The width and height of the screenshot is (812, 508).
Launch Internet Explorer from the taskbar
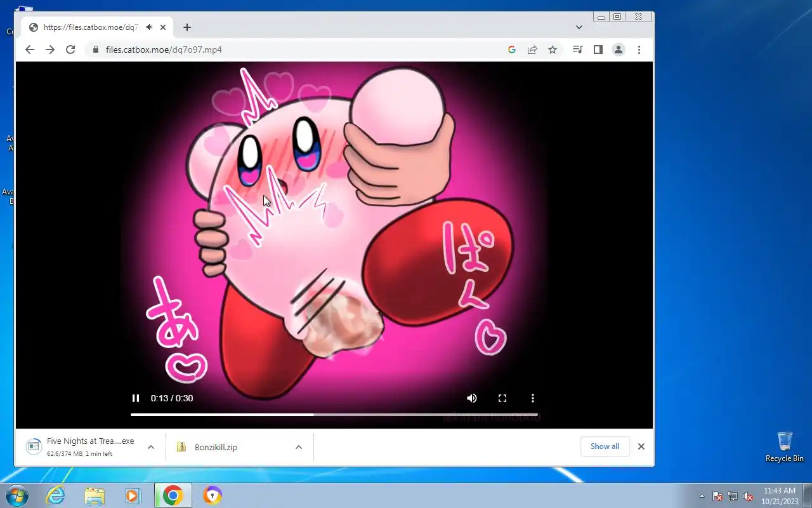[x=56, y=495]
